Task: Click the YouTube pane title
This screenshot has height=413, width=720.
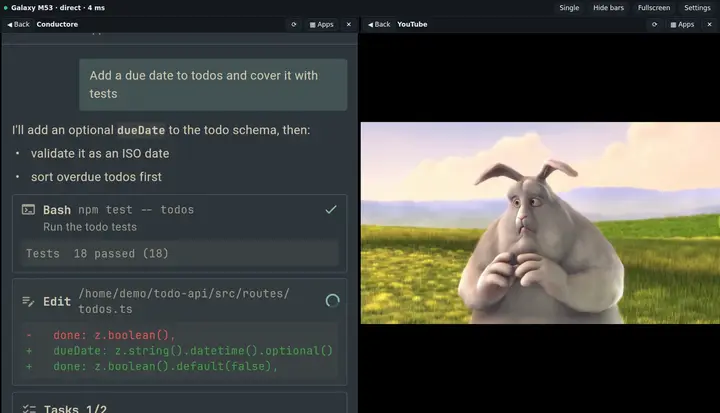Action: 412,24
